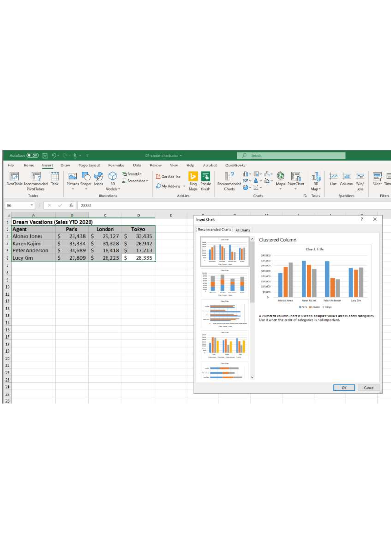The image size is (392, 555).
Task: Click the Undo icon
Action: [54, 156]
